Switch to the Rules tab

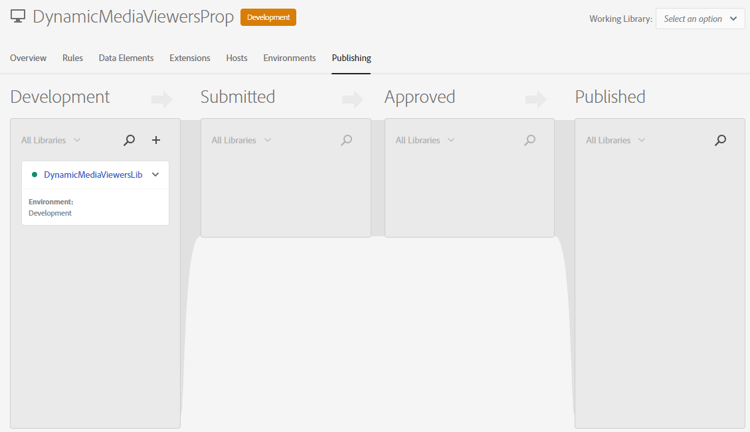coord(72,58)
